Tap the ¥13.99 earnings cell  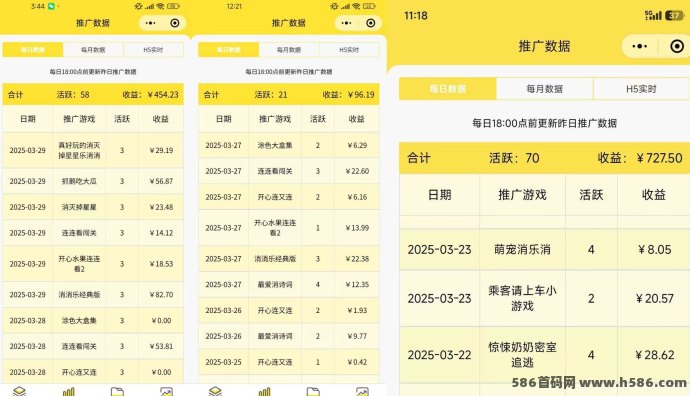click(x=357, y=228)
